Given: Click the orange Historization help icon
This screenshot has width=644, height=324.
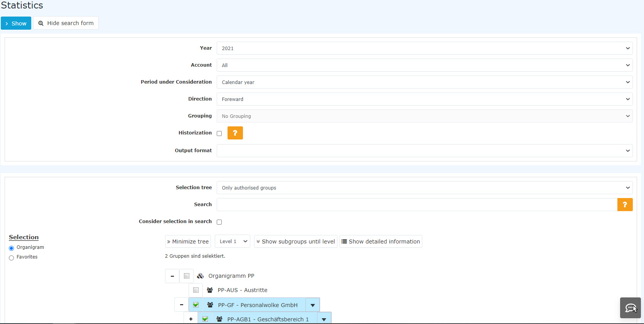Looking at the screenshot, I should coord(235,133).
